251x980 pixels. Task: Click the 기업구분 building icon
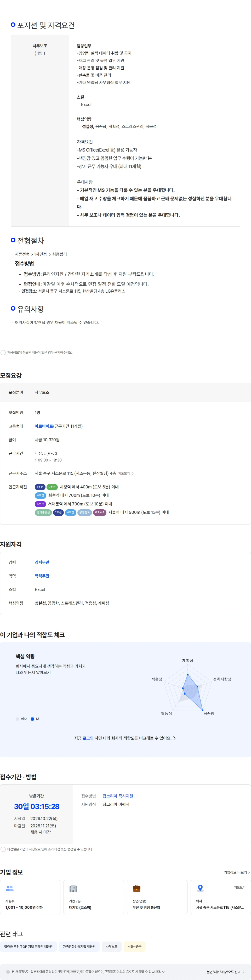73,888
